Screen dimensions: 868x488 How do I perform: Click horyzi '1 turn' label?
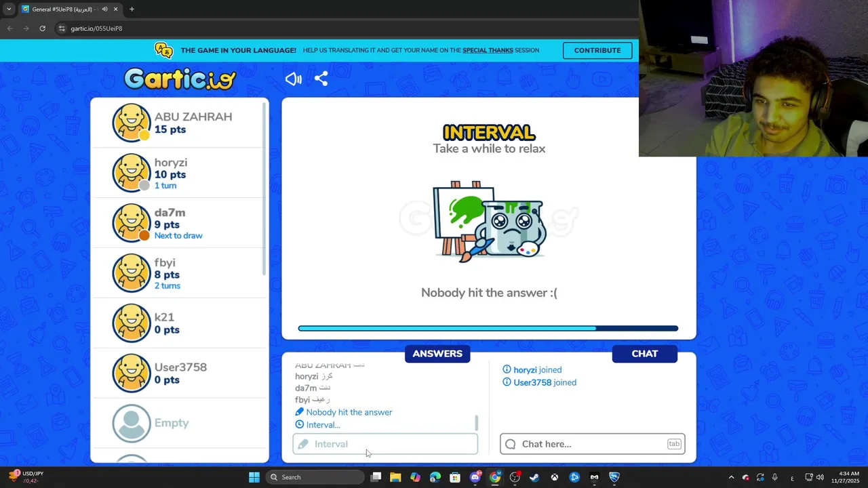click(x=165, y=186)
